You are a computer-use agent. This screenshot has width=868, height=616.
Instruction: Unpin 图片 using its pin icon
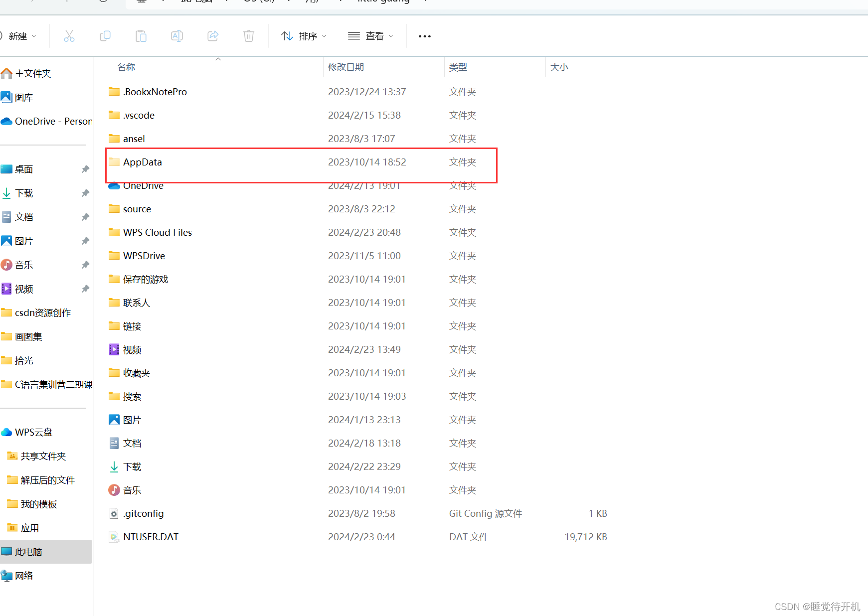pyautogui.click(x=85, y=241)
